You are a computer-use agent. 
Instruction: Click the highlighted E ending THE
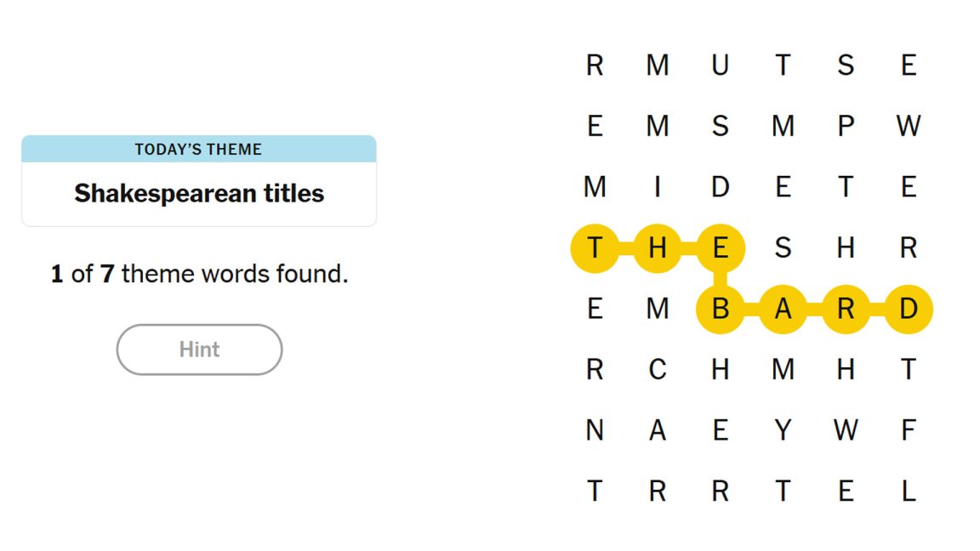tap(721, 248)
